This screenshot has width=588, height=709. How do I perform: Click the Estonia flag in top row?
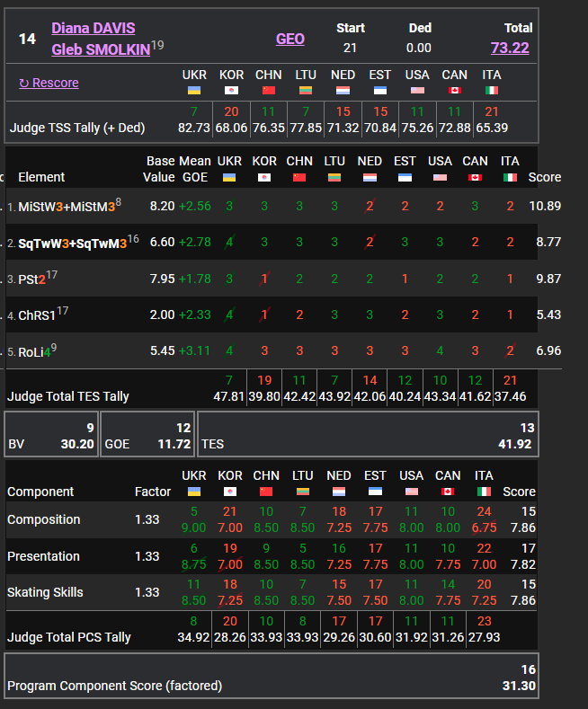click(379, 91)
